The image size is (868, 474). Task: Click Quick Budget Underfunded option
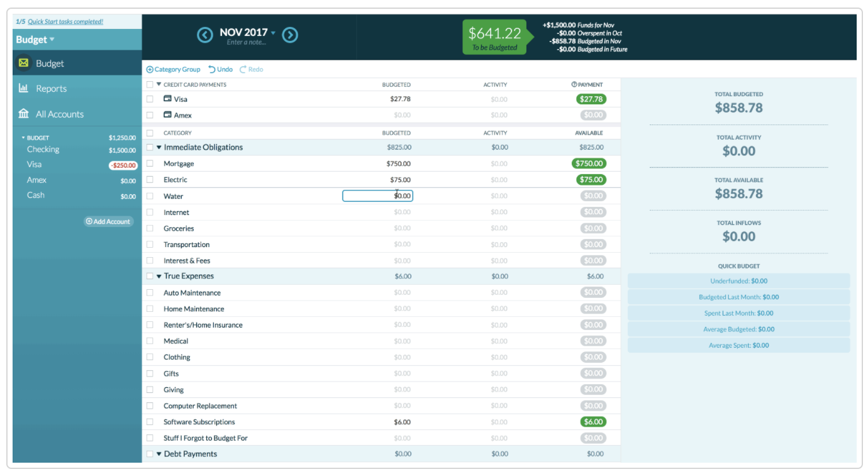tap(738, 281)
